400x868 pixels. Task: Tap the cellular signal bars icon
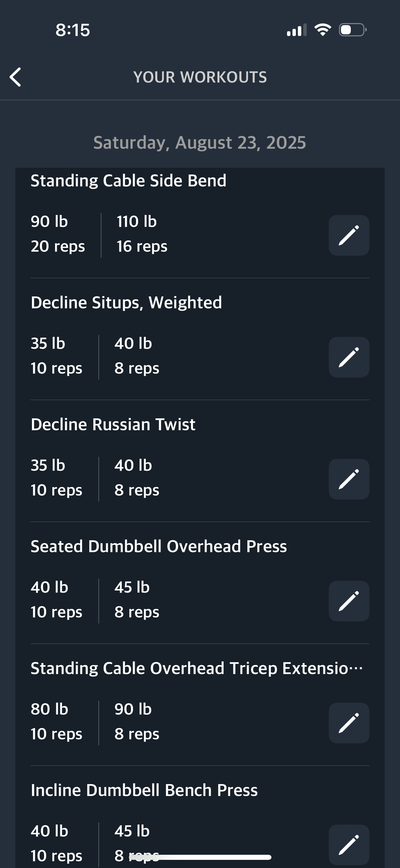click(x=297, y=30)
